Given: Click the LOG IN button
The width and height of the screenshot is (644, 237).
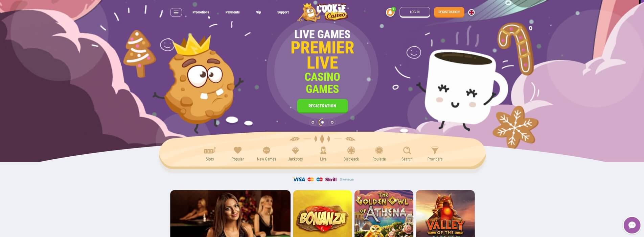Looking at the screenshot, I should [415, 12].
